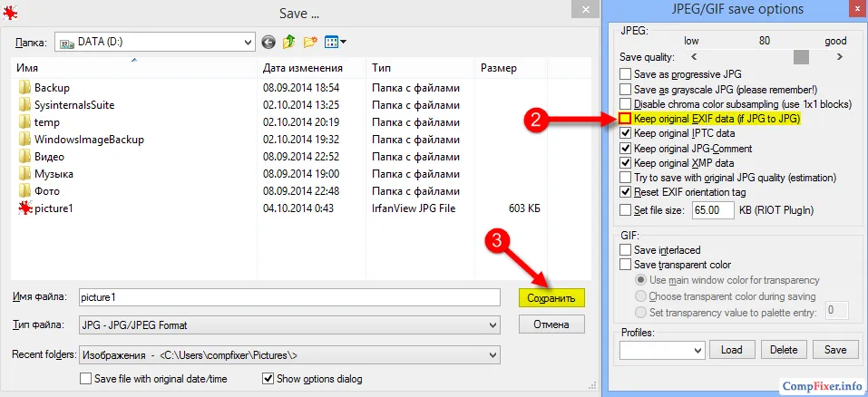Image resolution: width=868 pixels, height=397 pixels.
Task: Expand the Папка drive dropdown
Action: pos(248,42)
